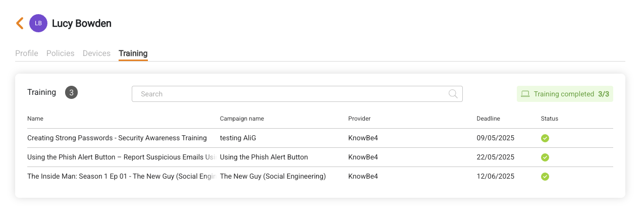Click the training count badge showing 3
644x220 pixels.
click(71, 92)
